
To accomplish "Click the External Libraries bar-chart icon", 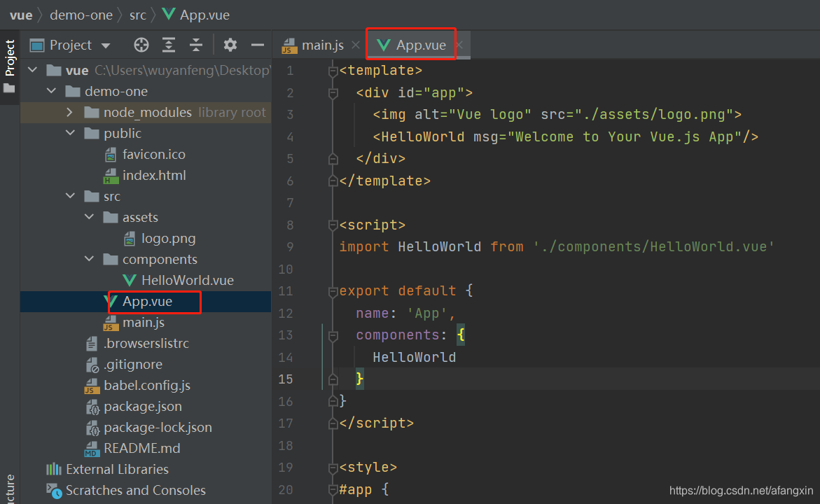I will 53,469.
